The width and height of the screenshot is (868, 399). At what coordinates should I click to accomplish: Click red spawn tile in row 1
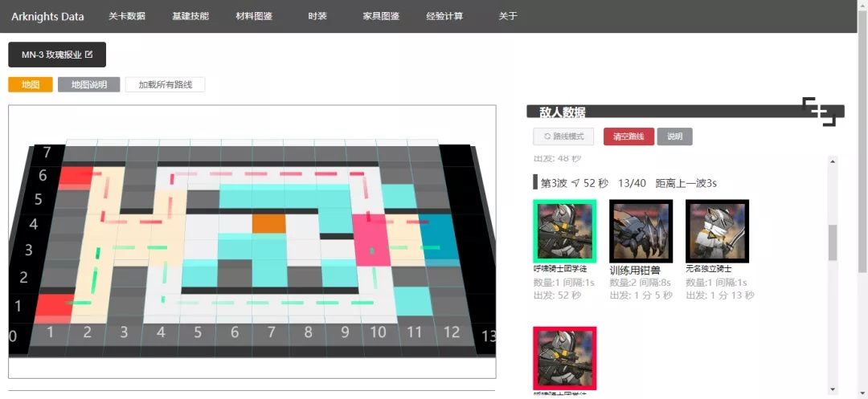55,308
